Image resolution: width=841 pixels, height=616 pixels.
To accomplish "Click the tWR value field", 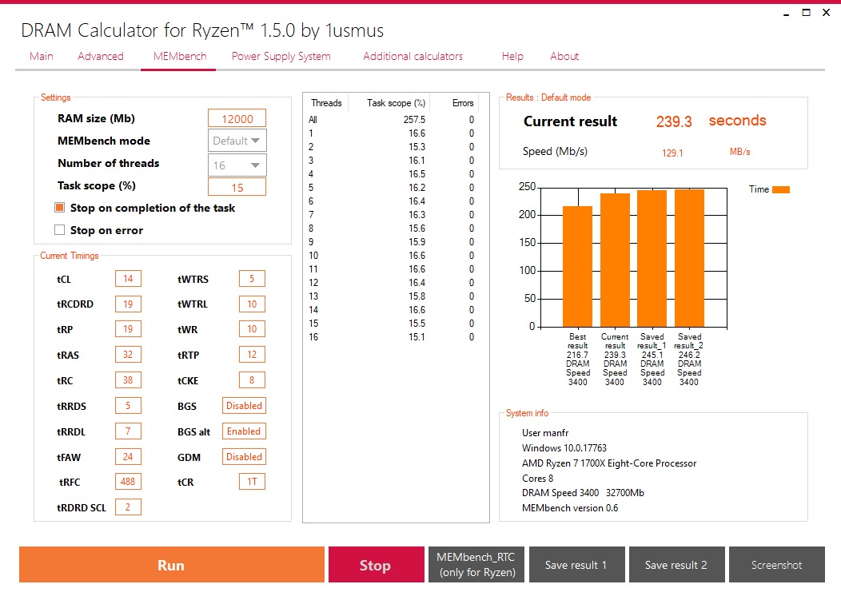I will 252,329.
